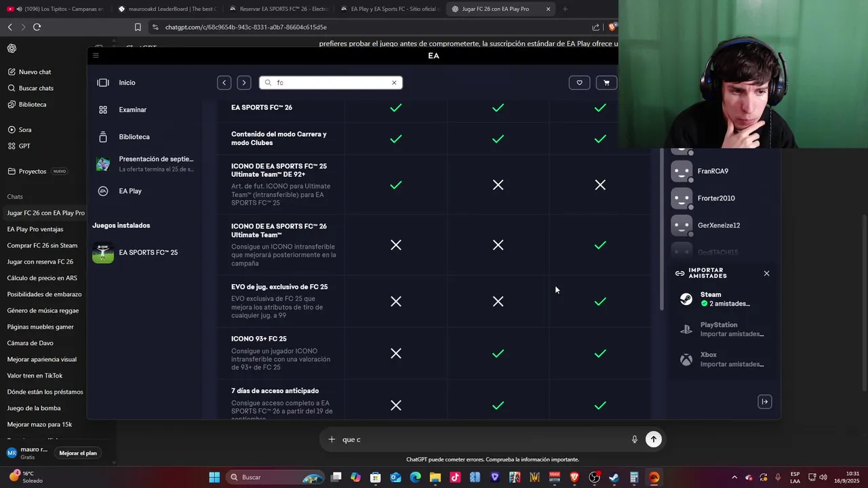Close the 'Jugar FC 26 con EA Play Pro' tab

click(548, 9)
